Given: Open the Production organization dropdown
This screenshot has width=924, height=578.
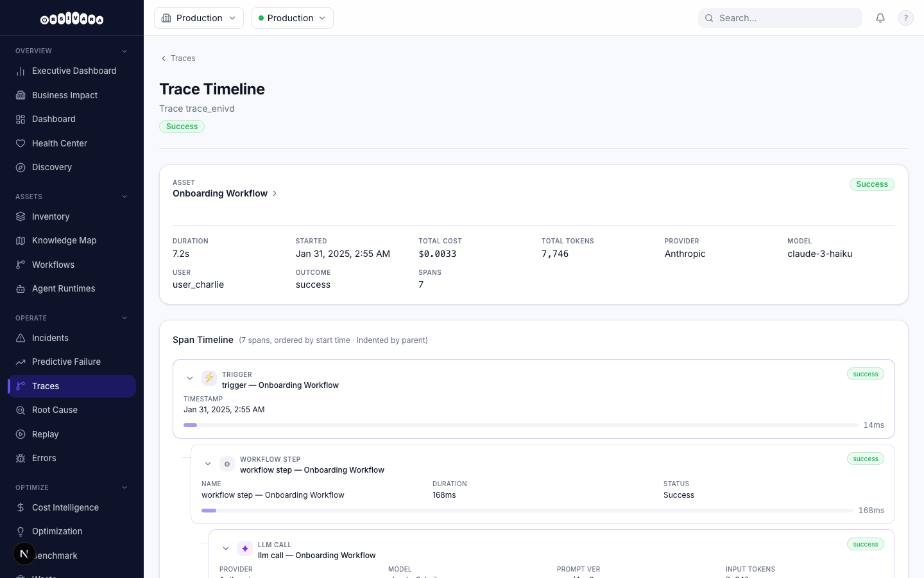Looking at the screenshot, I should pos(199,18).
